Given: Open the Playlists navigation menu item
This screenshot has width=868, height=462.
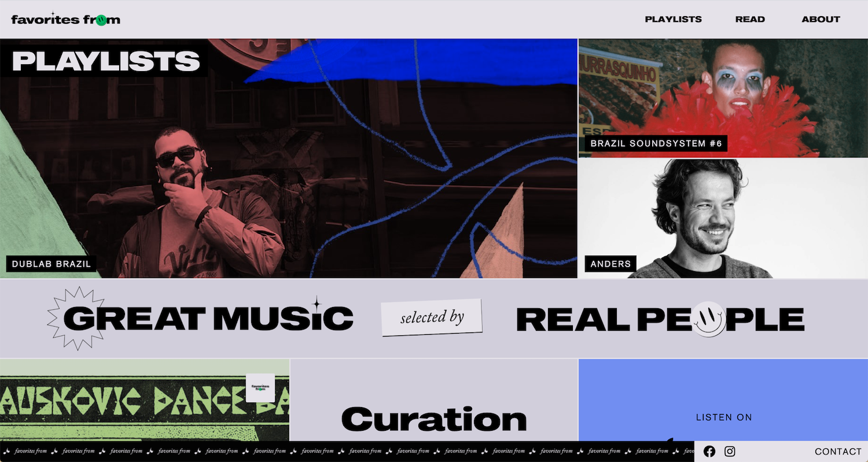Looking at the screenshot, I should (673, 20).
